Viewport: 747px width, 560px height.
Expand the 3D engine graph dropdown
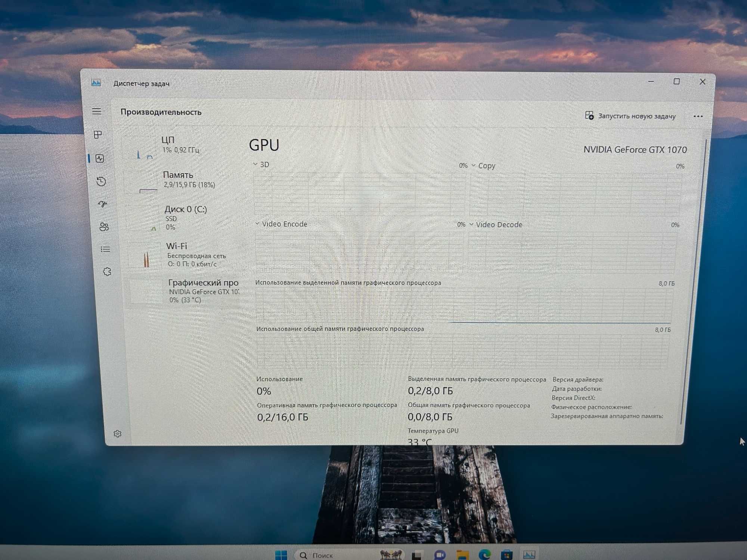(255, 164)
